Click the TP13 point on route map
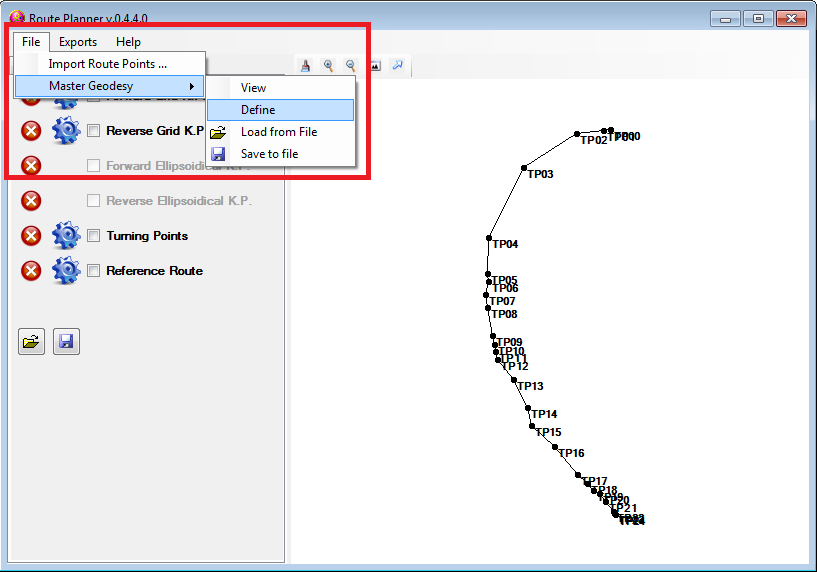The height and width of the screenshot is (572, 817). (x=514, y=380)
